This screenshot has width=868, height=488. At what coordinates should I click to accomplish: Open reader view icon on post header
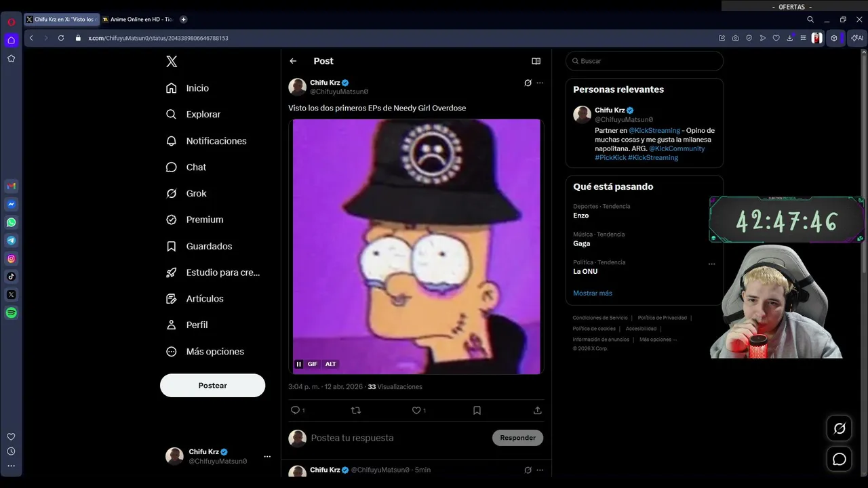pos(536,61)
